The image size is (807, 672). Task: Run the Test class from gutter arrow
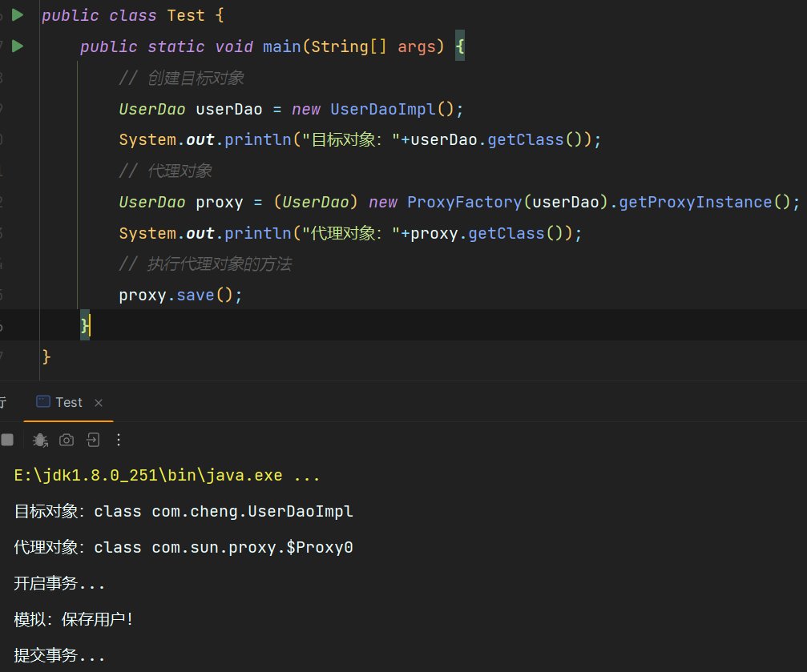(18, 15)
